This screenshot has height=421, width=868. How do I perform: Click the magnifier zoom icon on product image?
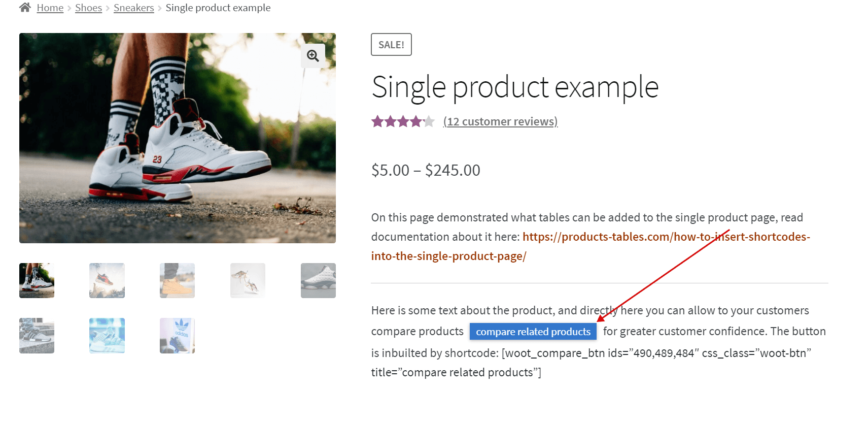pos(313,56)
